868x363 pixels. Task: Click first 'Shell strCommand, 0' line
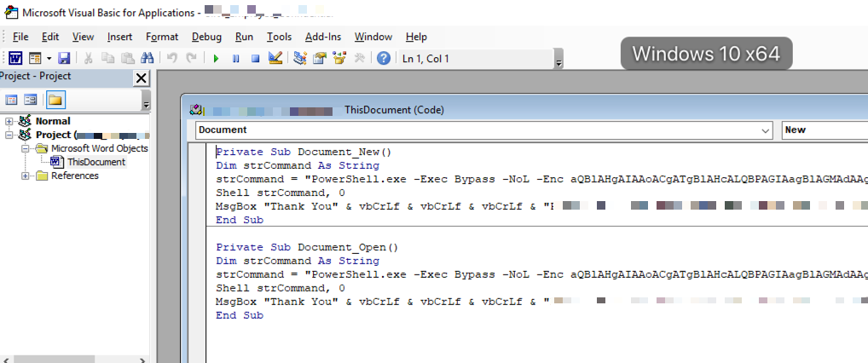point(281,193)
